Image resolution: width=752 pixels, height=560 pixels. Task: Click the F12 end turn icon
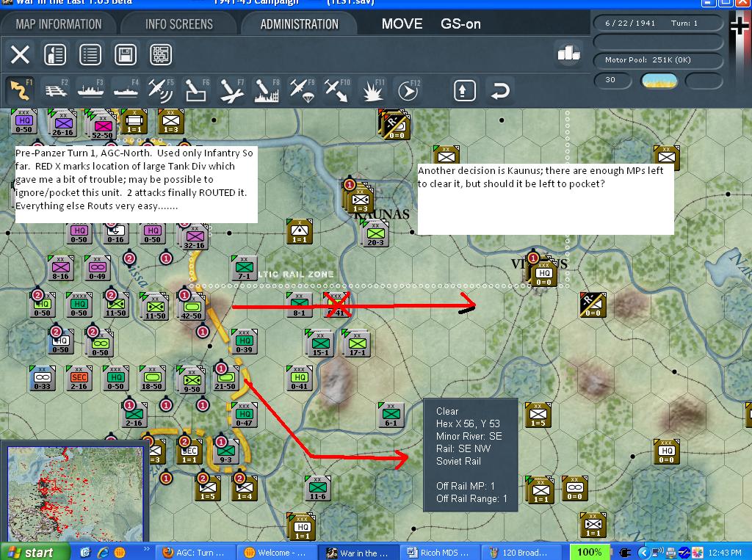pos(408,90)
